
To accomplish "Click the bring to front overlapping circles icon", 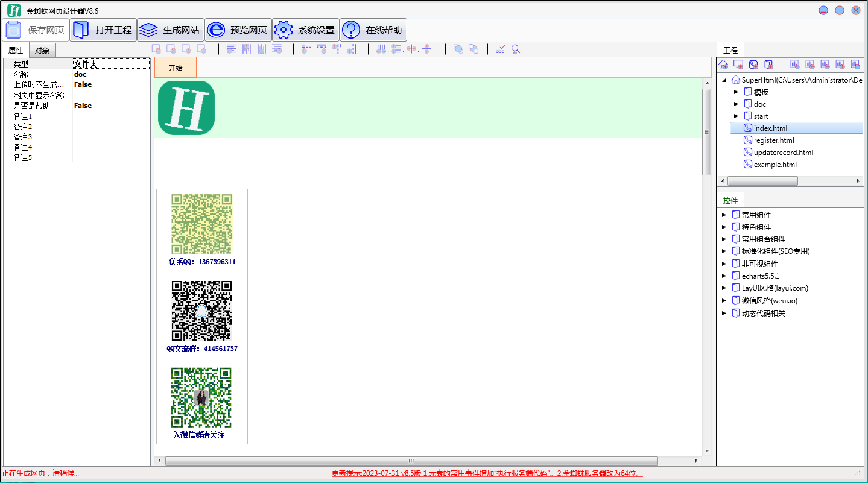I will tap(458, 49).
